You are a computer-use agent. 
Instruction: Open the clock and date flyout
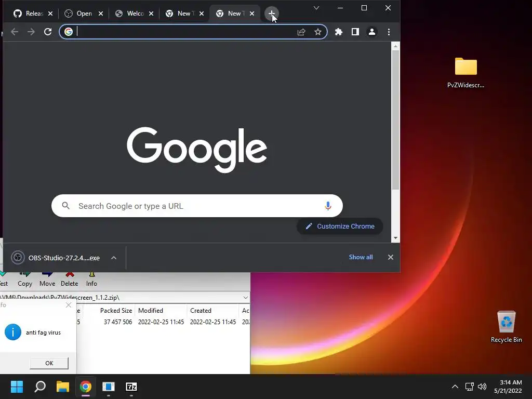pyautogui.click(x=508, y=387)
